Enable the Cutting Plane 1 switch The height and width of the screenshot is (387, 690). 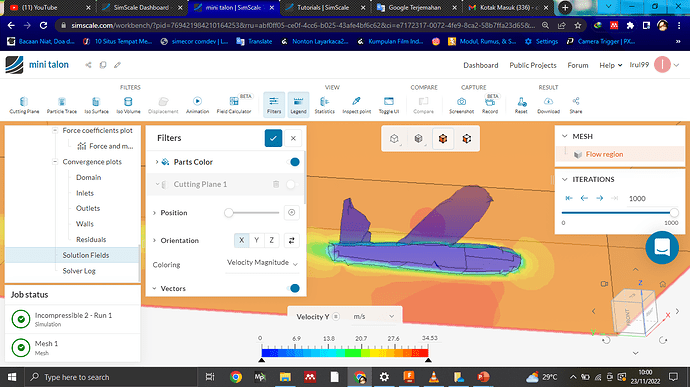pos(292,184)
